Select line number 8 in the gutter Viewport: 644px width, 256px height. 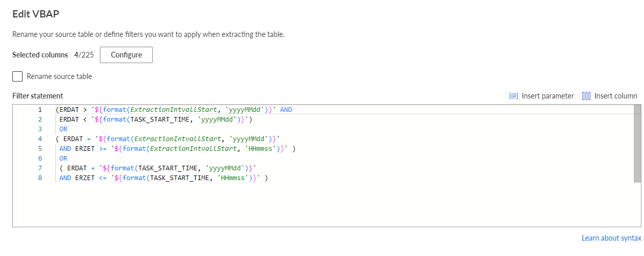point(39,178)
